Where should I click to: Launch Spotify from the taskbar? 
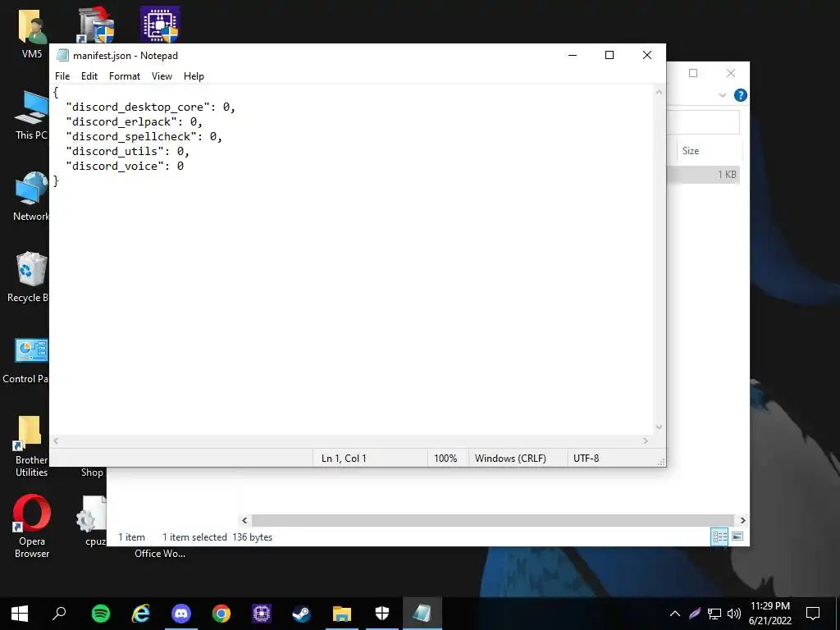[x=101, y=614]
